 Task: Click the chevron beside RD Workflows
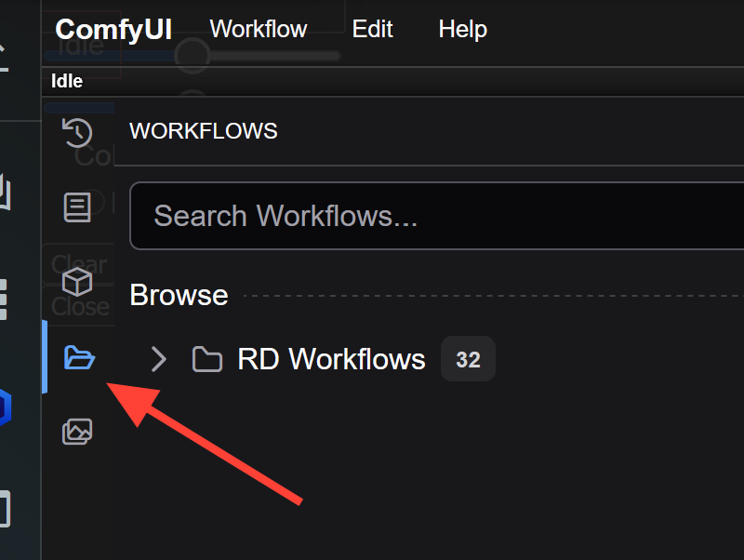(x=158, y=359)
